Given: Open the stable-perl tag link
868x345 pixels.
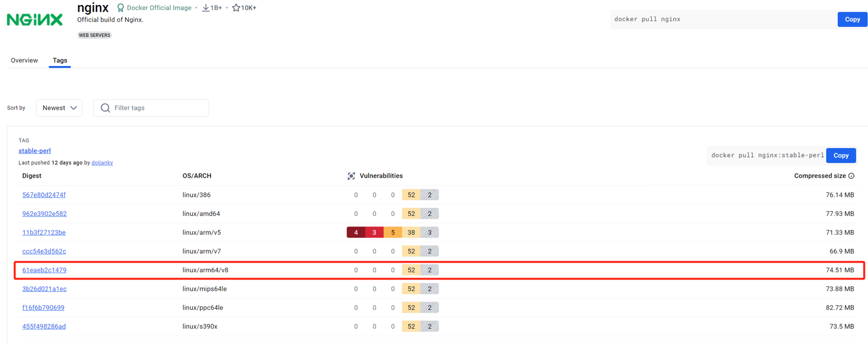Looking at the screenshot, I should 35,151.
